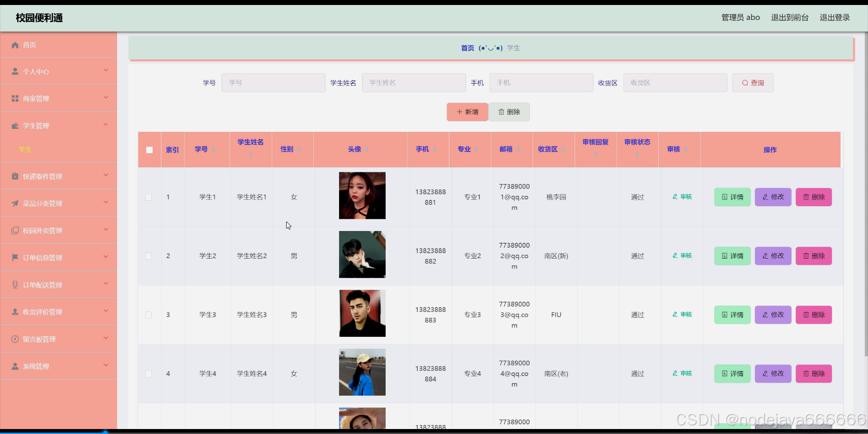Screen dimensions: 868x434
Task: Collapse the 学生管理 menu chevron
Action: 106,124
